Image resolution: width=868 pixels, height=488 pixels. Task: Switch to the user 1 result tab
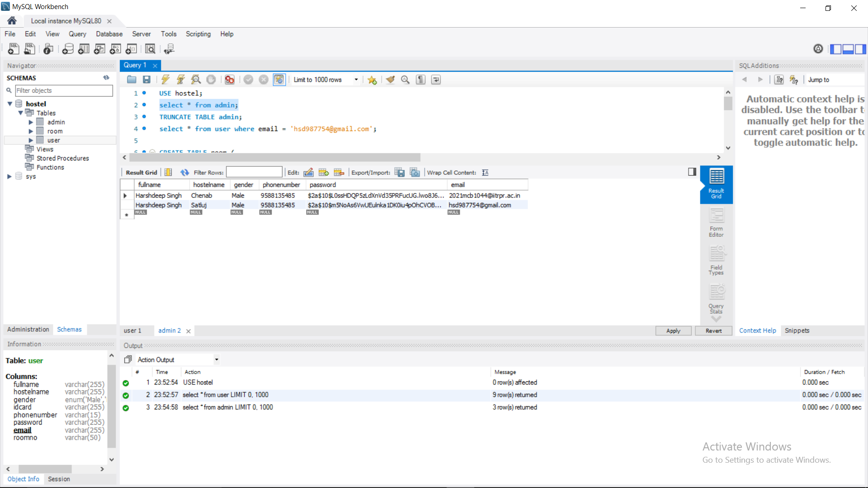point(132,331)
